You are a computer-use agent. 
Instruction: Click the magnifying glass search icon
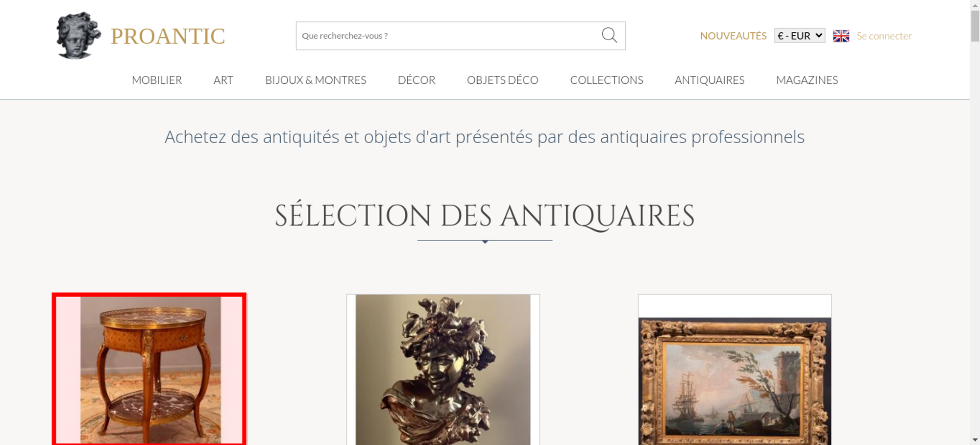[609, 35]
